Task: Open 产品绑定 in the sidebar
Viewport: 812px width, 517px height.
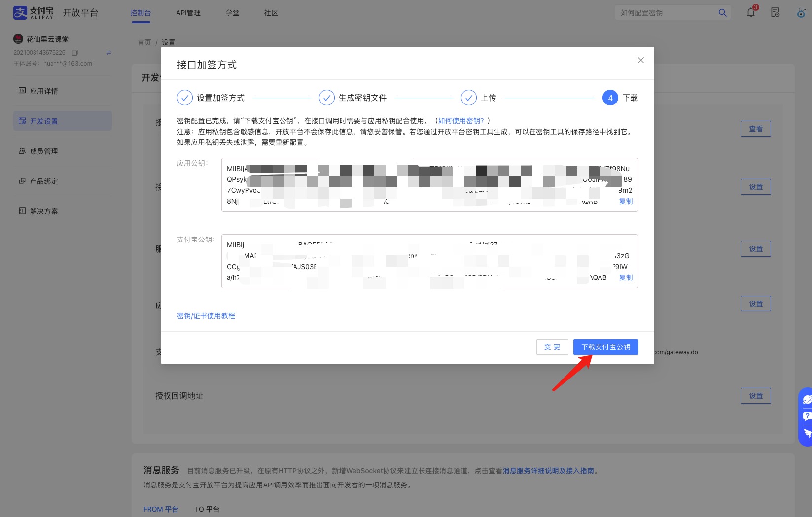Action: 63,181
